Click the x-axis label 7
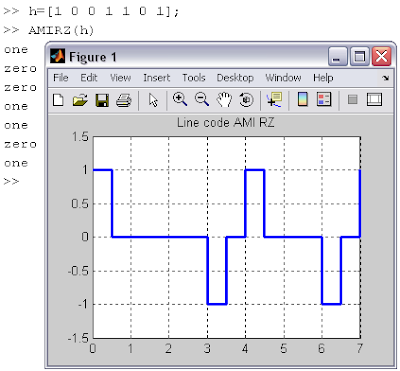 (359, 348)
